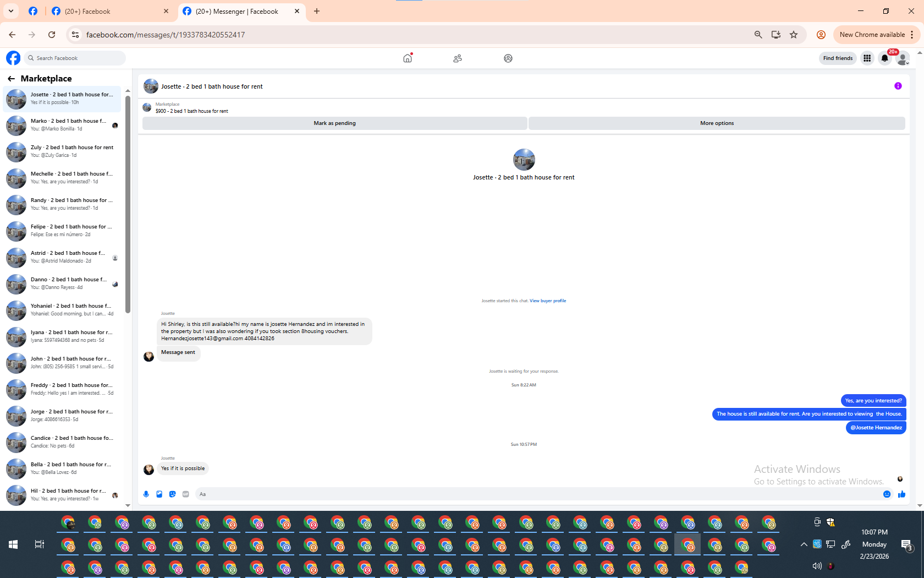Switch to the (20+) Facebook tab

point(110,11)
